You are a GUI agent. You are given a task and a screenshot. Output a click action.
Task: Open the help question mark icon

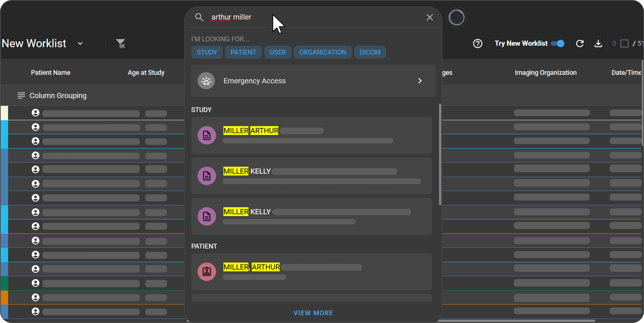[477, 44]
